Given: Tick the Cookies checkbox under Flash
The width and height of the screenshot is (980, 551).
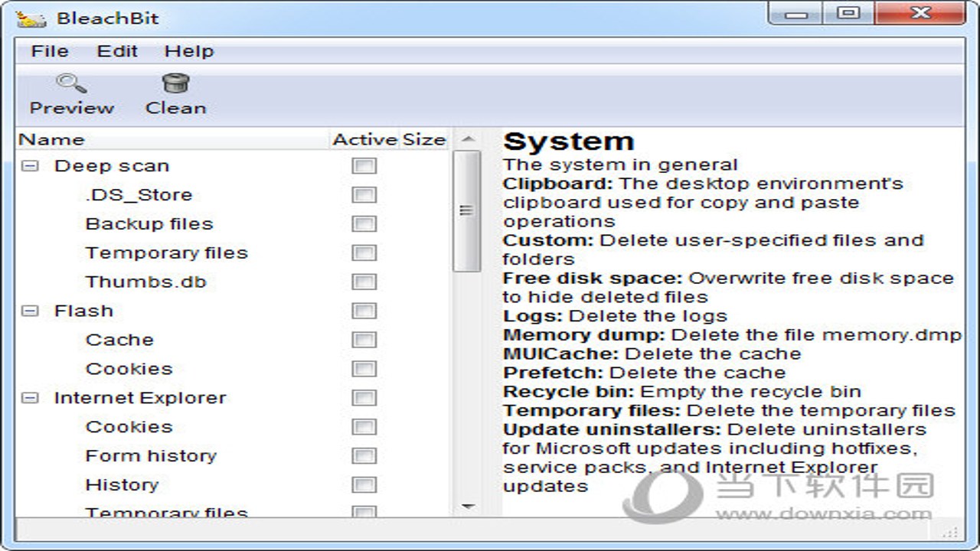Looking at the screenshot, I should (x=364, y=369).
